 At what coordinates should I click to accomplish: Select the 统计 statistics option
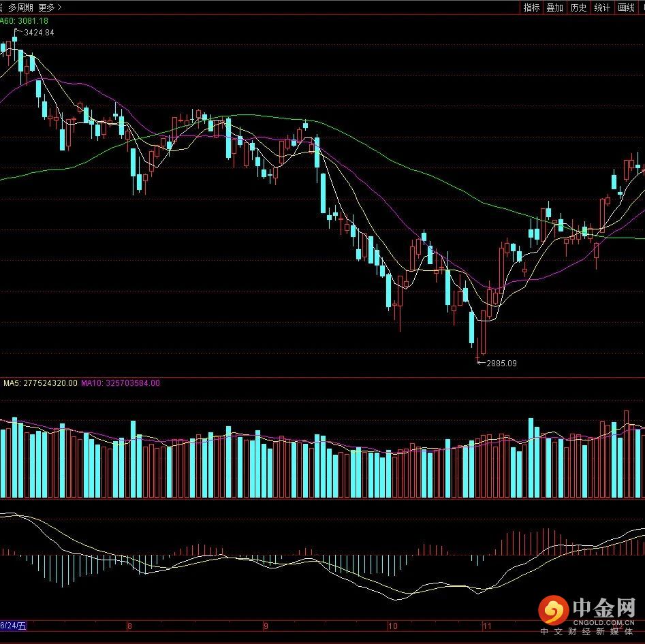coord(602,7)
